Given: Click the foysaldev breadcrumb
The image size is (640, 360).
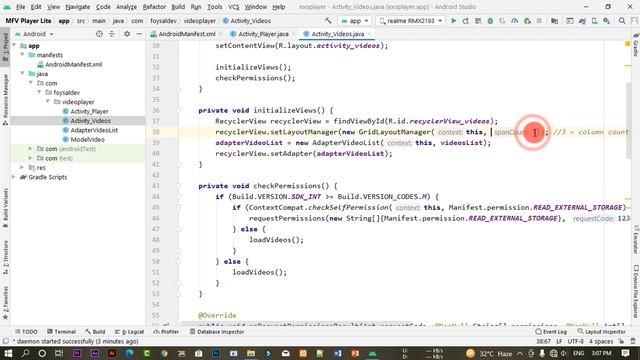Looking at the screenshot, I should (x=163, y=21).
